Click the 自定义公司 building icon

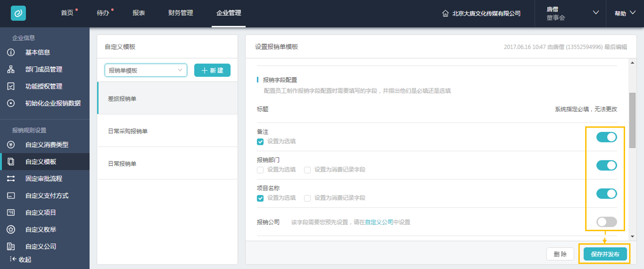click(11, 246)
